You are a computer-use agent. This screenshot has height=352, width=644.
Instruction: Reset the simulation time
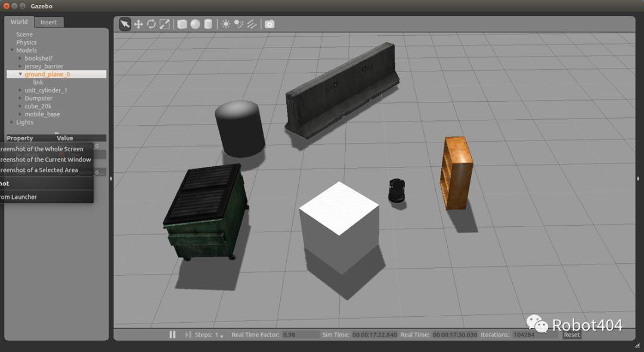(x=572, y=335)
